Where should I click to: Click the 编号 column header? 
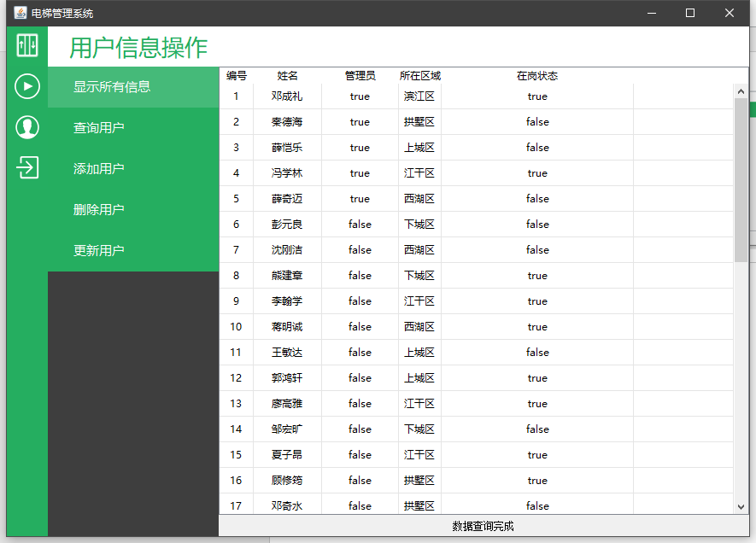[237, 76]
